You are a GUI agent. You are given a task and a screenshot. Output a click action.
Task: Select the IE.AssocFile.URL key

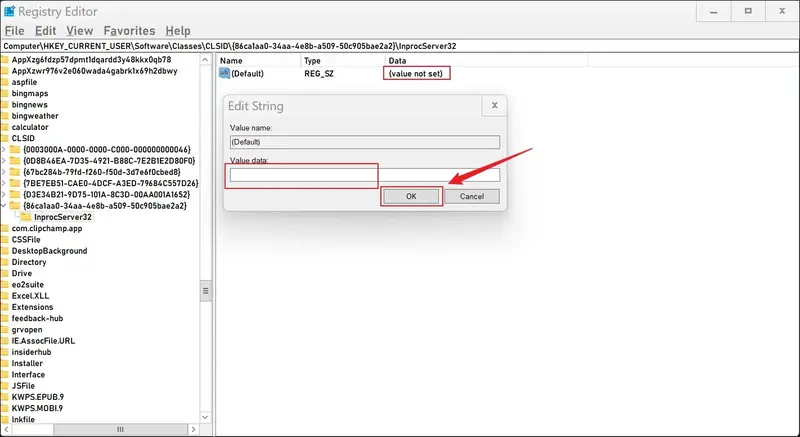point(43,341)
